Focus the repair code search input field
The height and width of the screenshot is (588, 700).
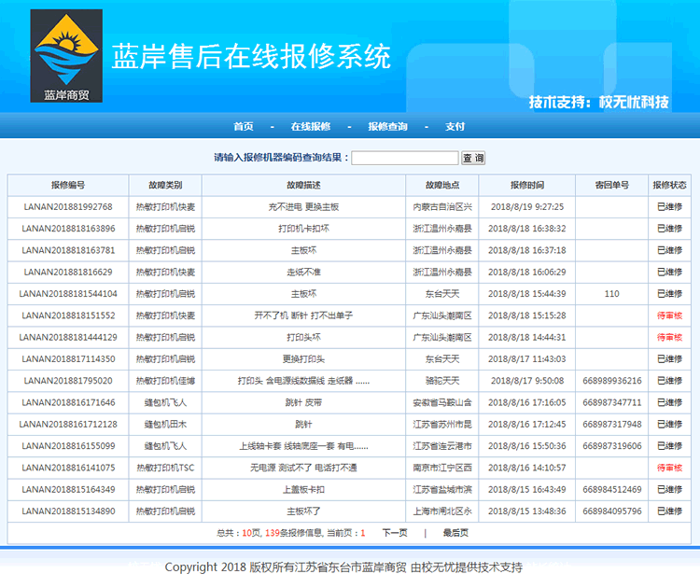405,158
